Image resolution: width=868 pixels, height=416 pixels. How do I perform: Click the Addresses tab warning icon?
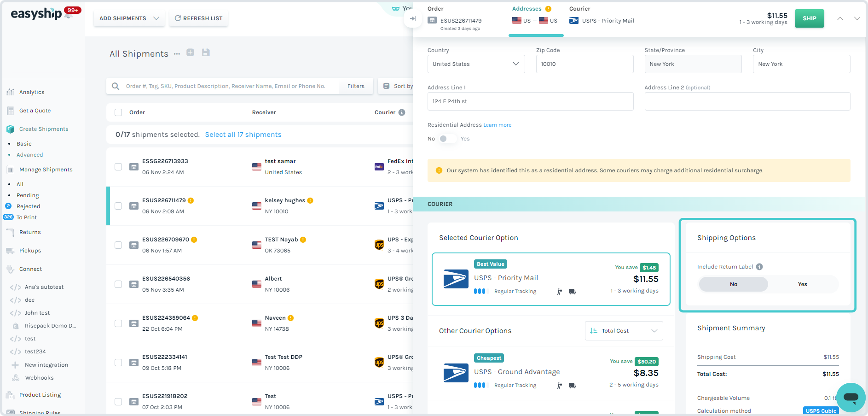click(548, 9)
